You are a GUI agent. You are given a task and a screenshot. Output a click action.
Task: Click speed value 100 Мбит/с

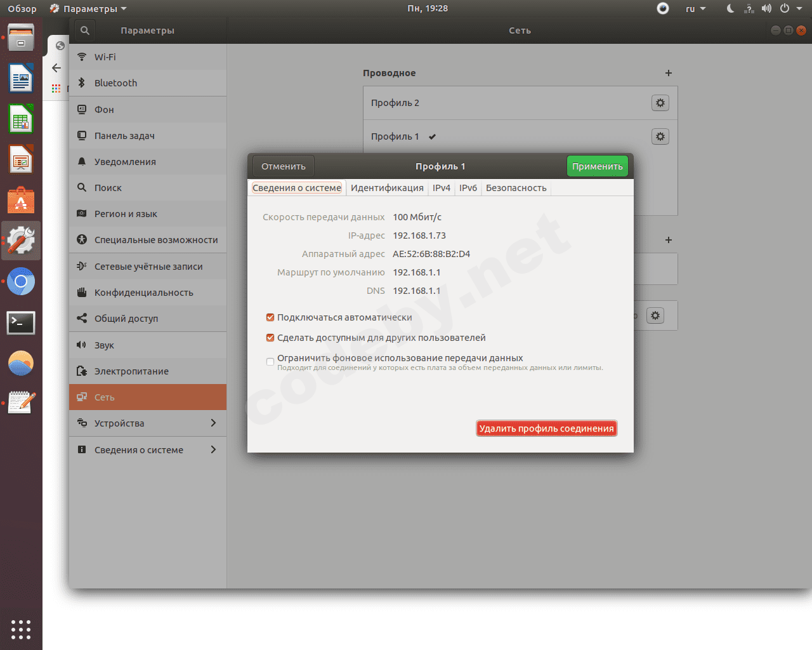[417, 217]
